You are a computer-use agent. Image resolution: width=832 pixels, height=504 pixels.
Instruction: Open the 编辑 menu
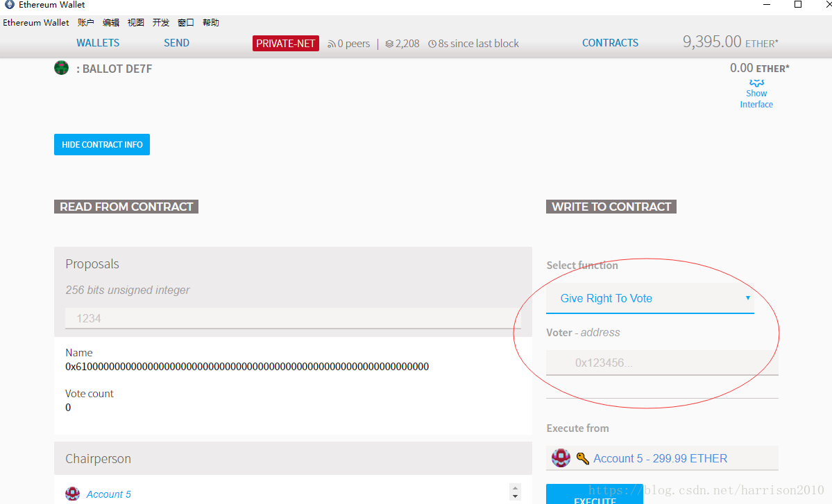110,22
